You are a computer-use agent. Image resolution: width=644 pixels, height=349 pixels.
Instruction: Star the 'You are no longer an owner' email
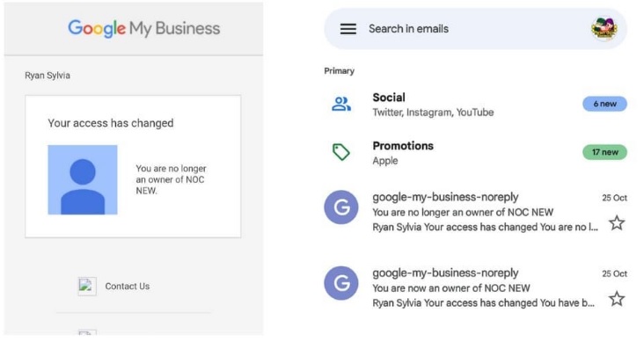pos(617,223)
